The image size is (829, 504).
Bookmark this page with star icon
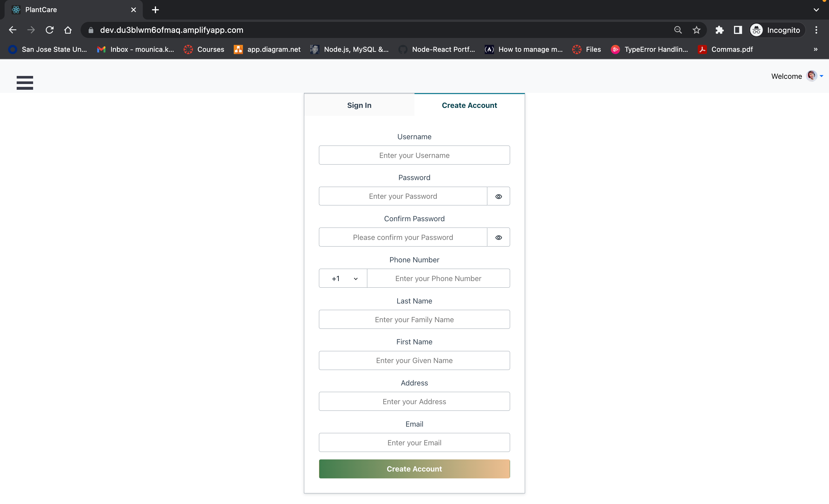(696, 30)
